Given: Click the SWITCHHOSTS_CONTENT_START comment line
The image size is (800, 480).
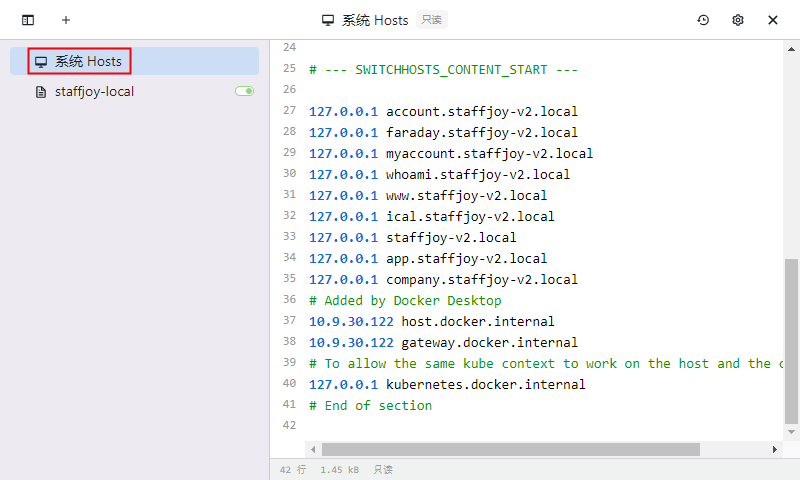Looking at the screenshot, I should (x=443, y=69).
